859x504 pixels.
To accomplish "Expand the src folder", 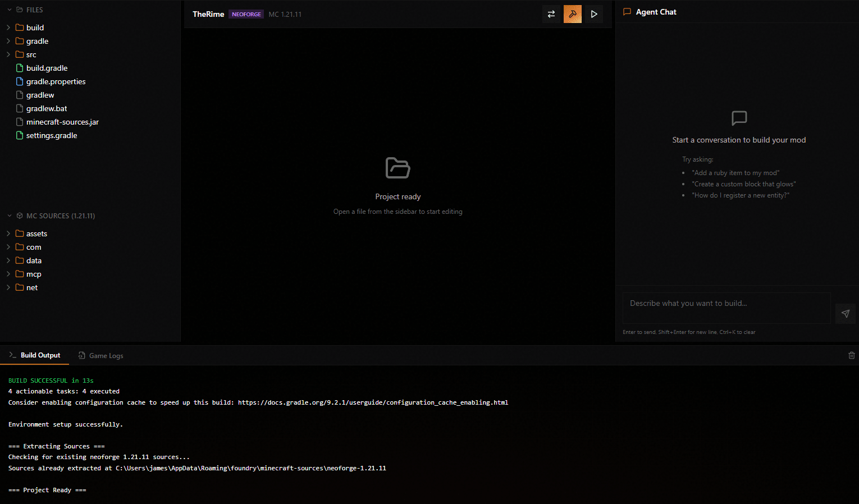I will click(x=31, y=54).
